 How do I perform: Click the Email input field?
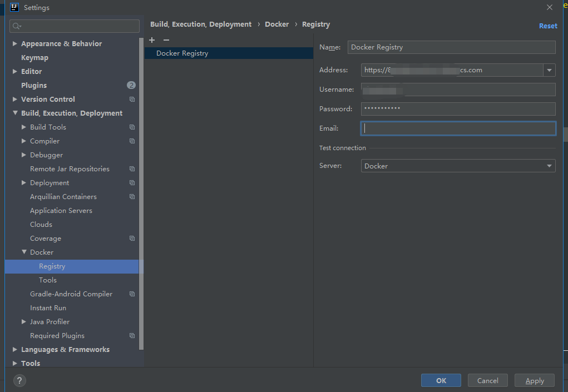(458, 128)
